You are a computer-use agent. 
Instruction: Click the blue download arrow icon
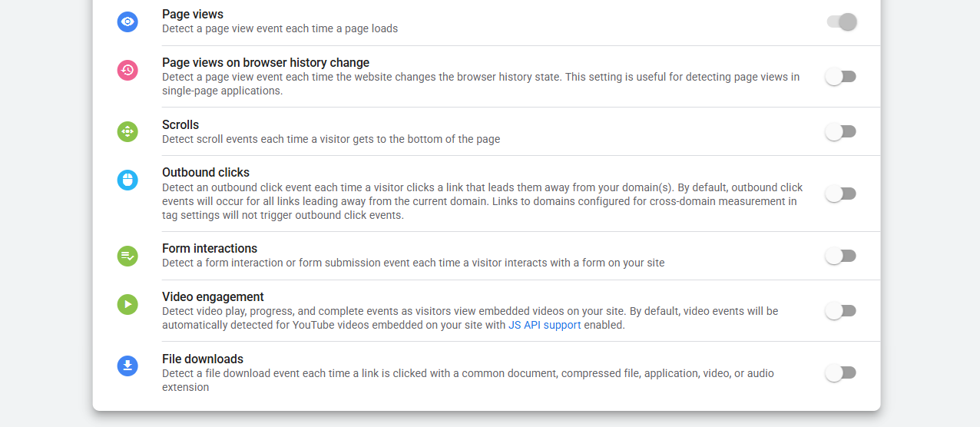tap(127, 366)
